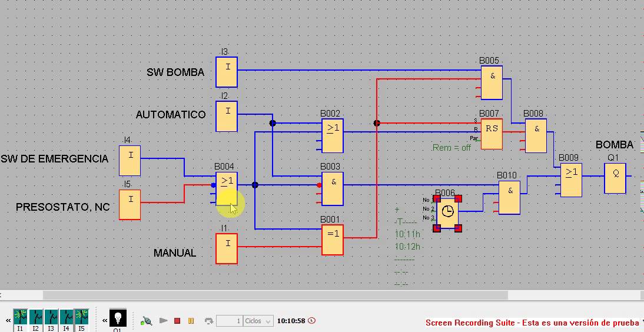Click the 10:11h timer on-time text

407,234
